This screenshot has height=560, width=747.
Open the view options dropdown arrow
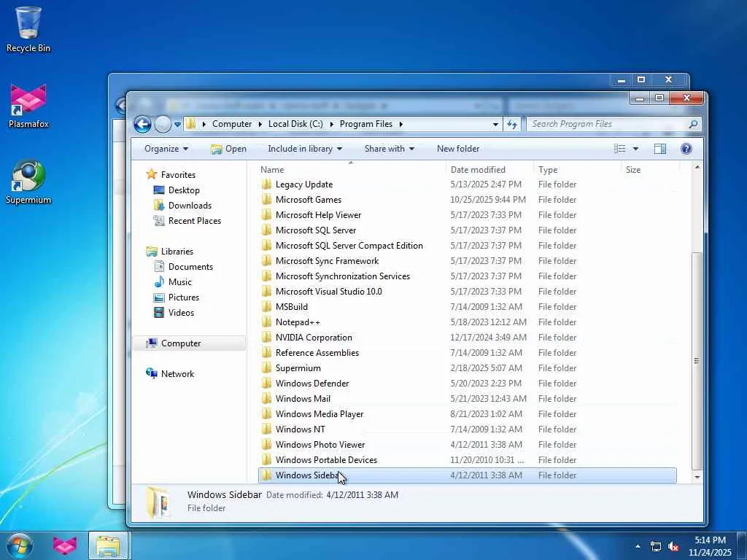click(635, 149)
